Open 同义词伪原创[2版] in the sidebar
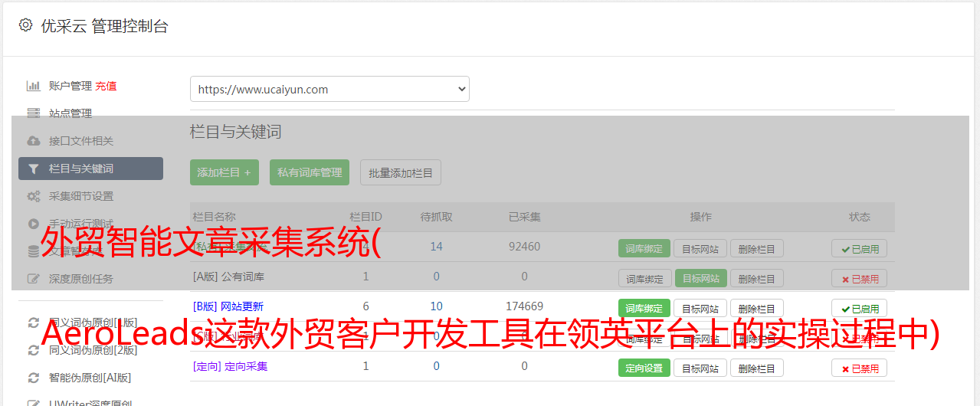Screen dimensions: 980x406 tap(93, 350)
